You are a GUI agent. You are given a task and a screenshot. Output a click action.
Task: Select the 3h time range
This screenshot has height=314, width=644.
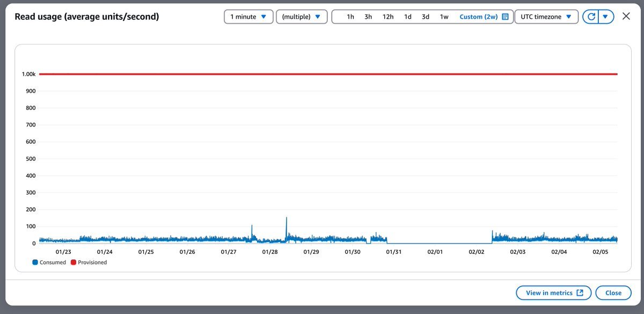pyautogui.click(x=368, y=17)
